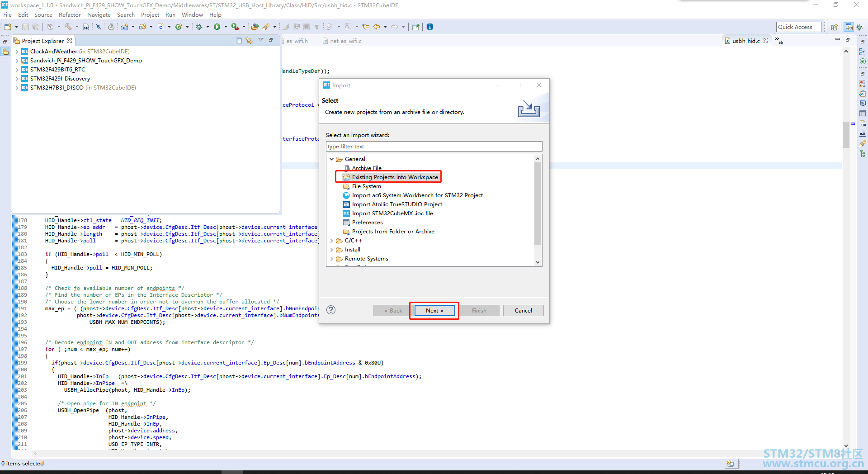The width and height of the screenshot is (868, 474).
Task: Click the Next button in Import dialog
Action: click(434, 310)
